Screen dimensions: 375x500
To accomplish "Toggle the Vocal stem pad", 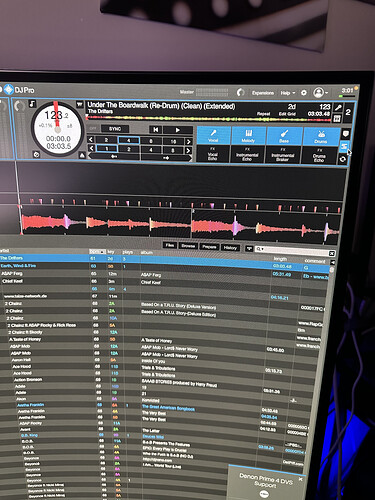I will coord(213,135).
